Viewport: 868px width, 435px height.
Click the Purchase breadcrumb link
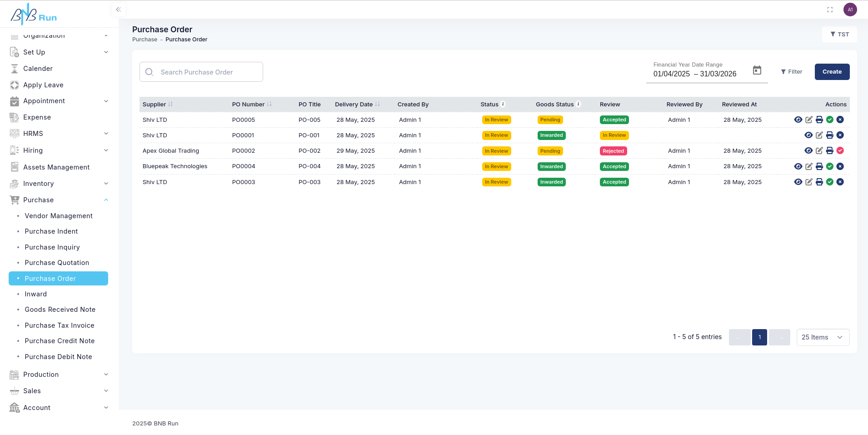click(x=145, y=40)
